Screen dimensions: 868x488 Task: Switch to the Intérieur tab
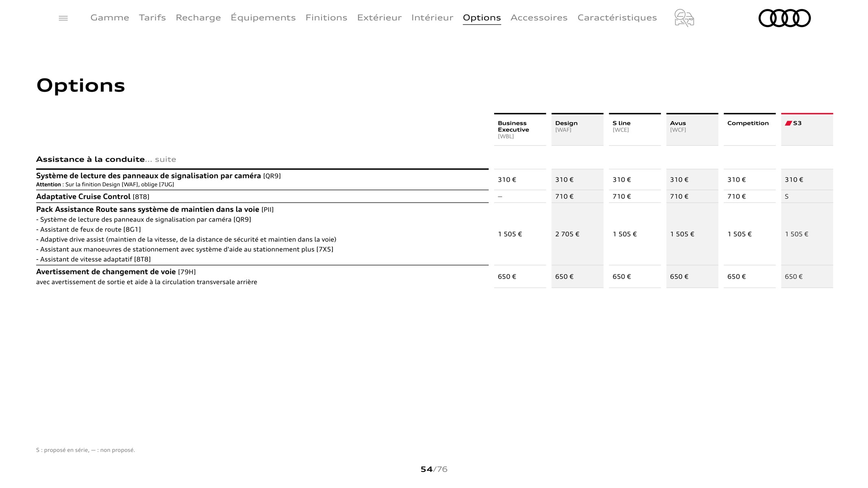432,17
